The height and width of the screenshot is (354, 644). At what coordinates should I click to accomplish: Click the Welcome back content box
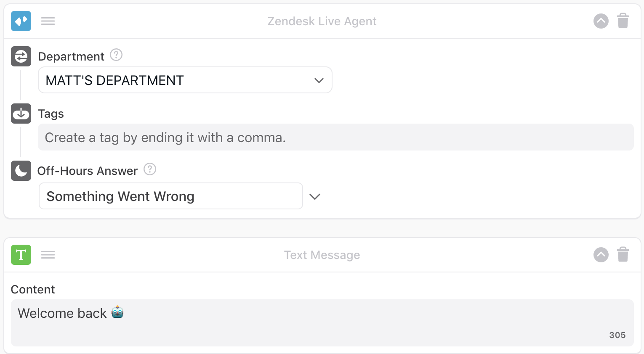[322, 322]
